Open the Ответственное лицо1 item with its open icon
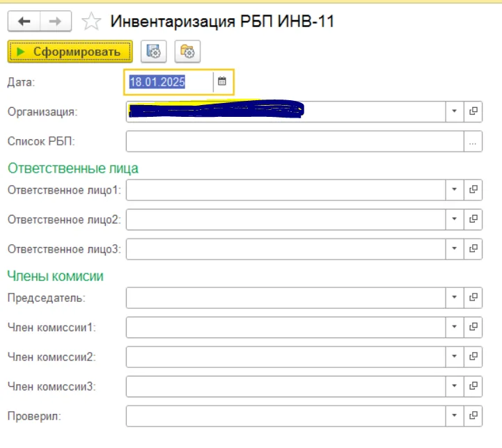The width and height of the screenshot is (502, 448). (x=473, y=190)
